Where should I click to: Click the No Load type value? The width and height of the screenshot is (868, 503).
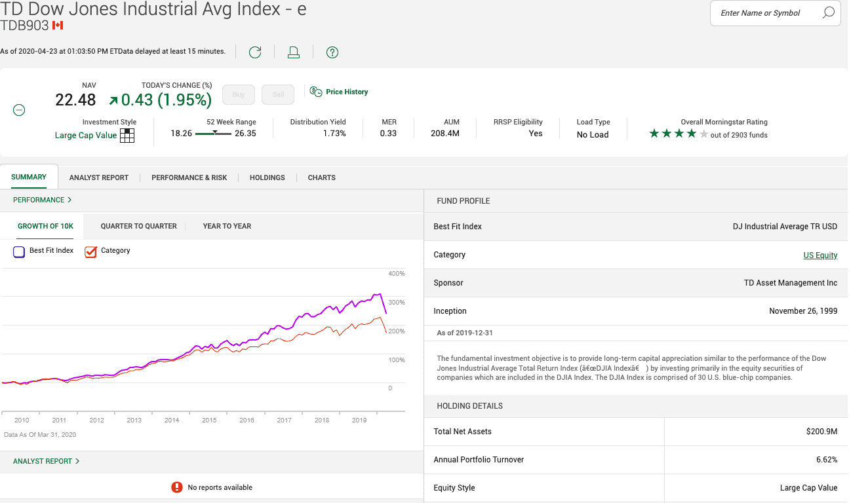pos(593,135)
